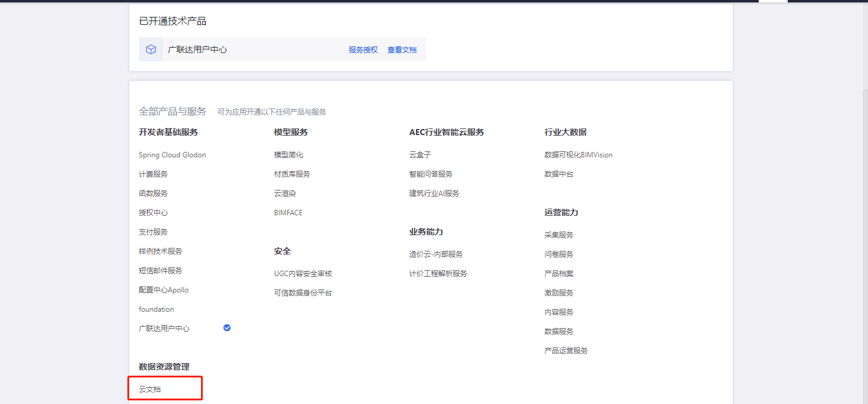
Task: Open the 服务授权 link
Action: click(363, 50)
